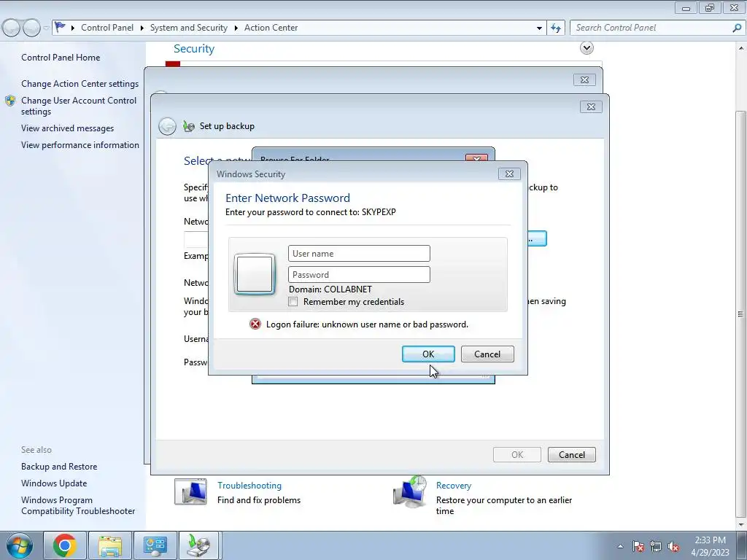747x560 pixels.
Task: Open the Recovery link
Action: pyautogui.click(x=454, y=485)
